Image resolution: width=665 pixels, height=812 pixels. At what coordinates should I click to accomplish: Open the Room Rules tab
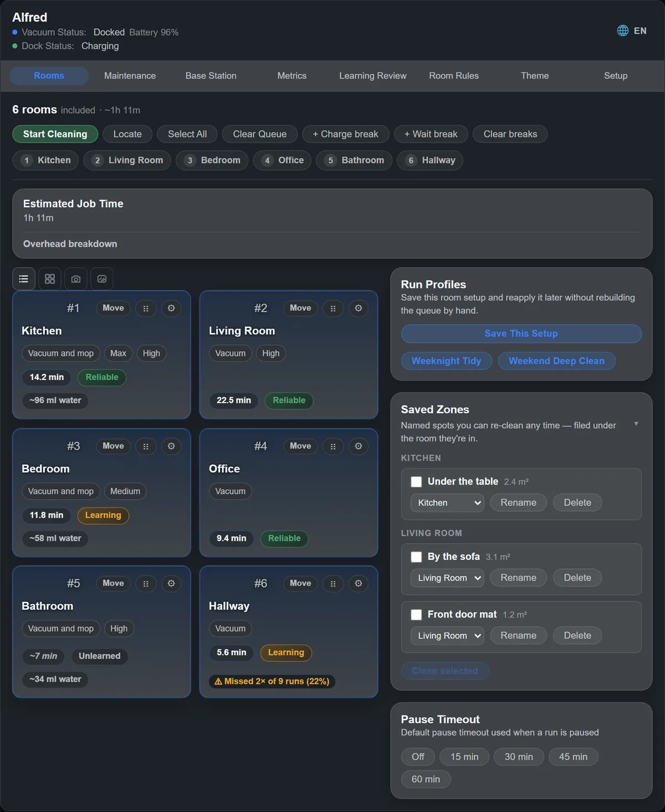tap(454, 76)
